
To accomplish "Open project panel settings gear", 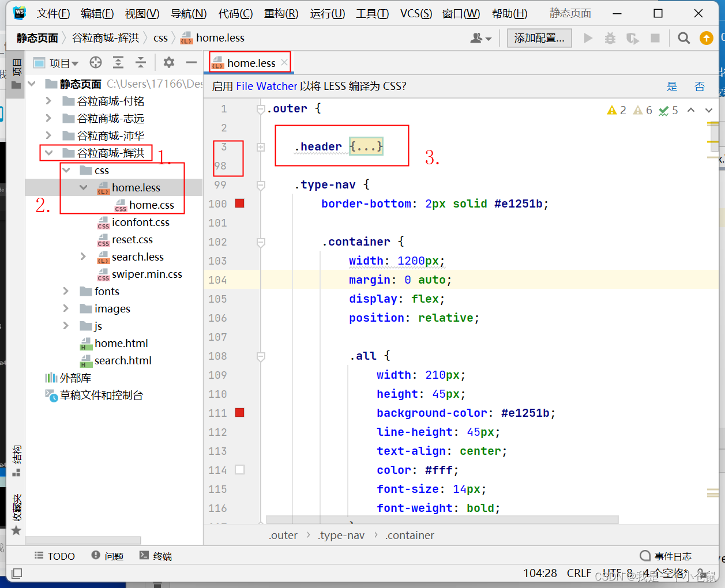I will [169, 62].
